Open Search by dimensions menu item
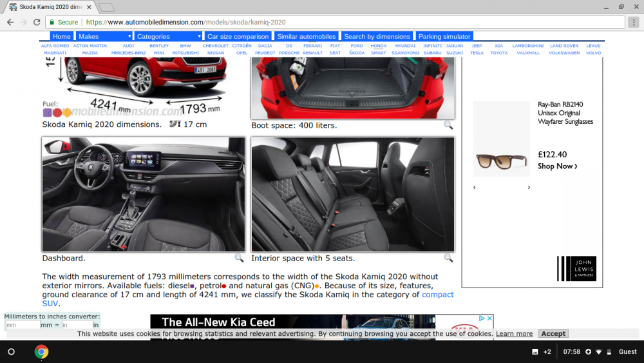Image resolution: width=644 pixels, height=363 pixels. coord(377,36)
